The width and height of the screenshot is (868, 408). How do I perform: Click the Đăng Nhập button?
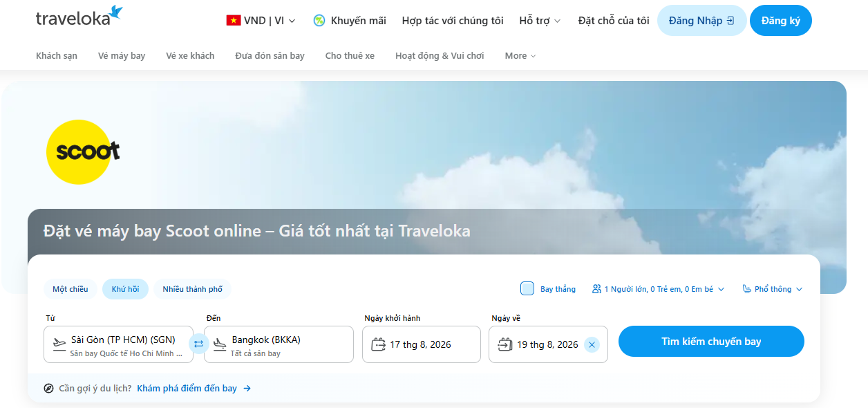701,21
